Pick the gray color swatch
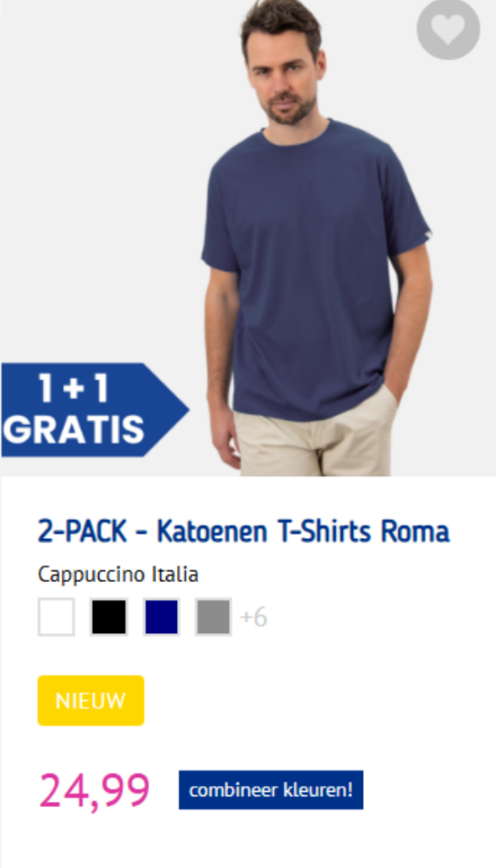This screenshot has width=496, height=868. 213,617
